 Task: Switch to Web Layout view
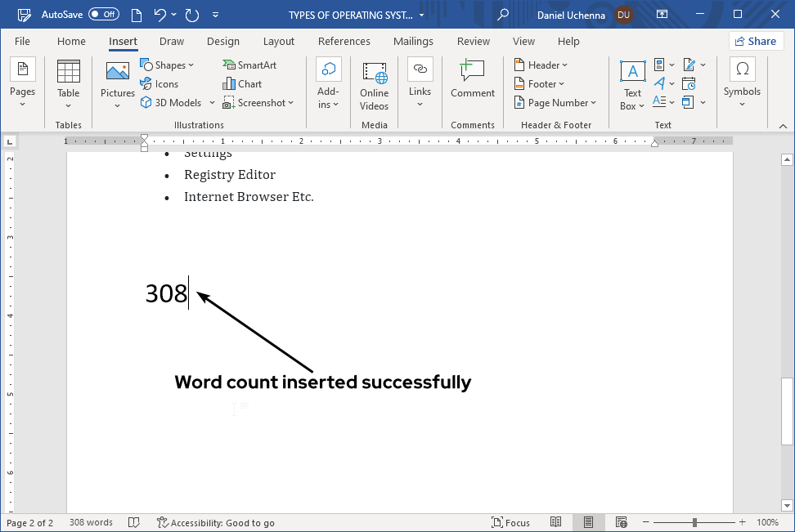(x=622, y=522)
